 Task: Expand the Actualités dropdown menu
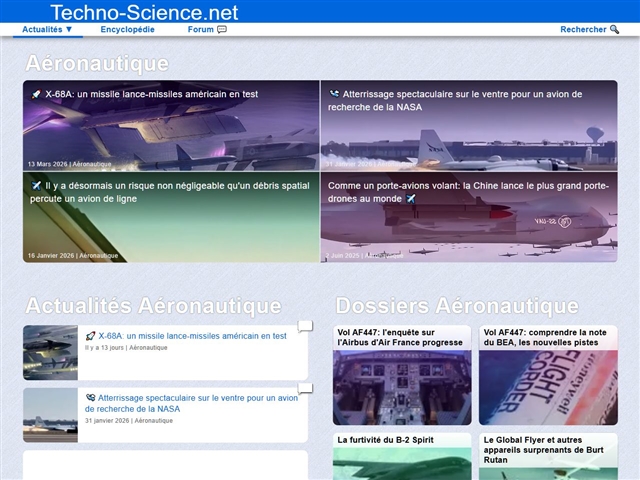[x=47, y=29]
